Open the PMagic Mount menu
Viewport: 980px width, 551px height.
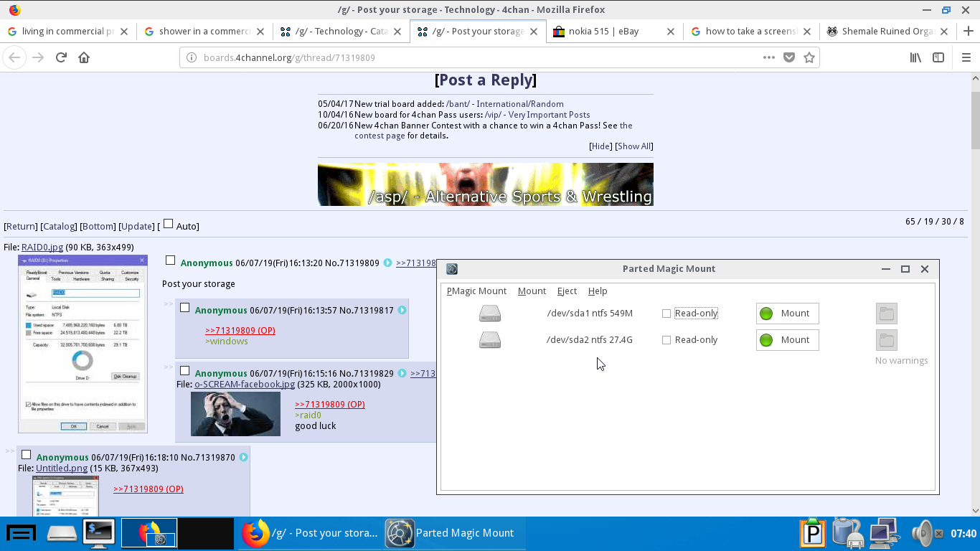pos(476,291)
